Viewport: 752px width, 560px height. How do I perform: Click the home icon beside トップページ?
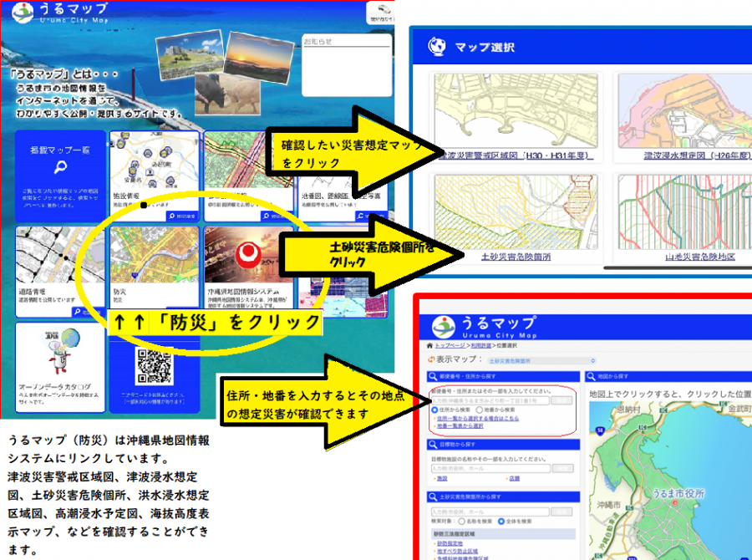pyautogui.click(x=429, y=345)
